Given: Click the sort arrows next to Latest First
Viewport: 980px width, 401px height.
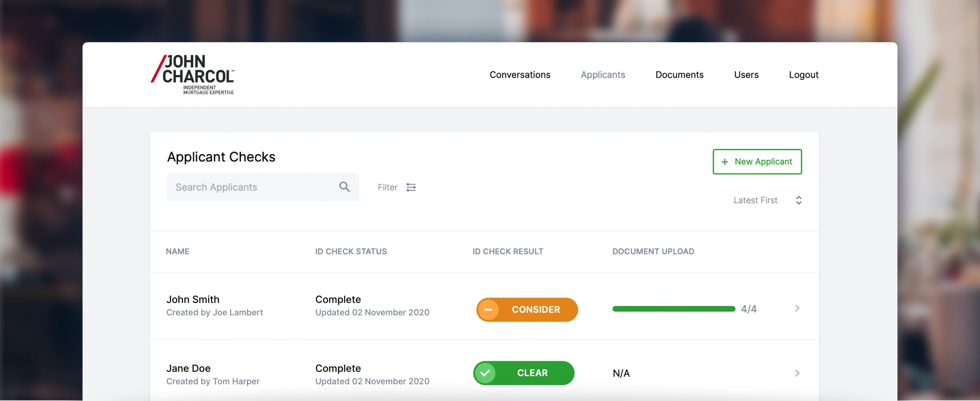Looking at the screenshot, I should click(799, 200).
